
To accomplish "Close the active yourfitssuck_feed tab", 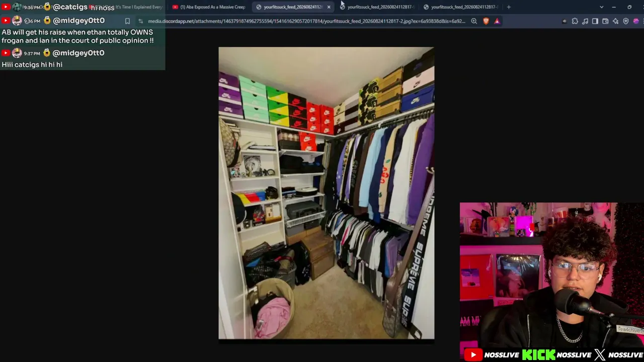I will (329, 7).
